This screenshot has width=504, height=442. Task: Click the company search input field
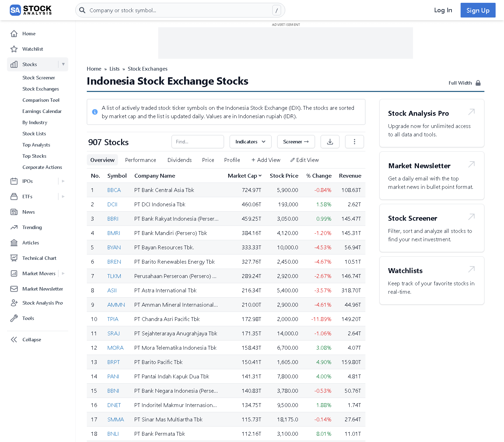tap(180, 10)
